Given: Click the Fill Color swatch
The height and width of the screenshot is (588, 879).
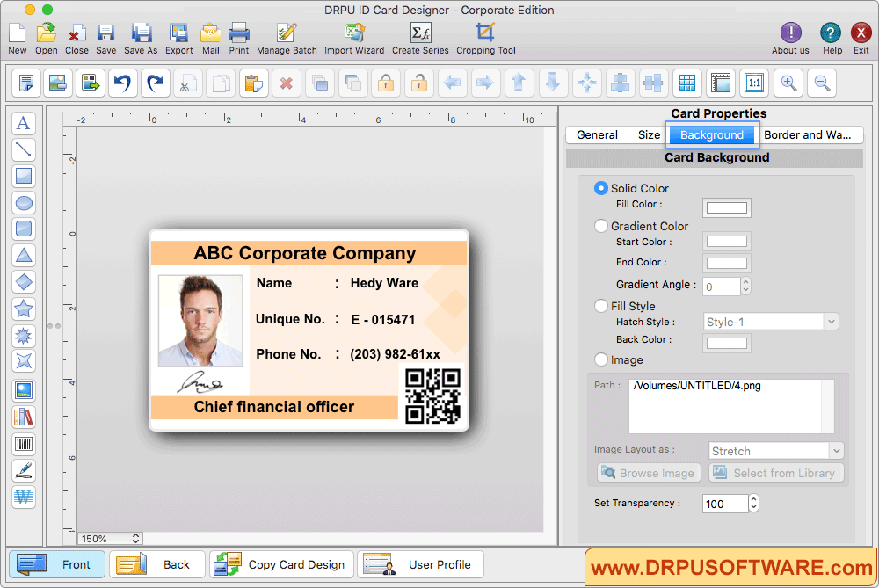Looking at the screenshot, I should [727, 208].
